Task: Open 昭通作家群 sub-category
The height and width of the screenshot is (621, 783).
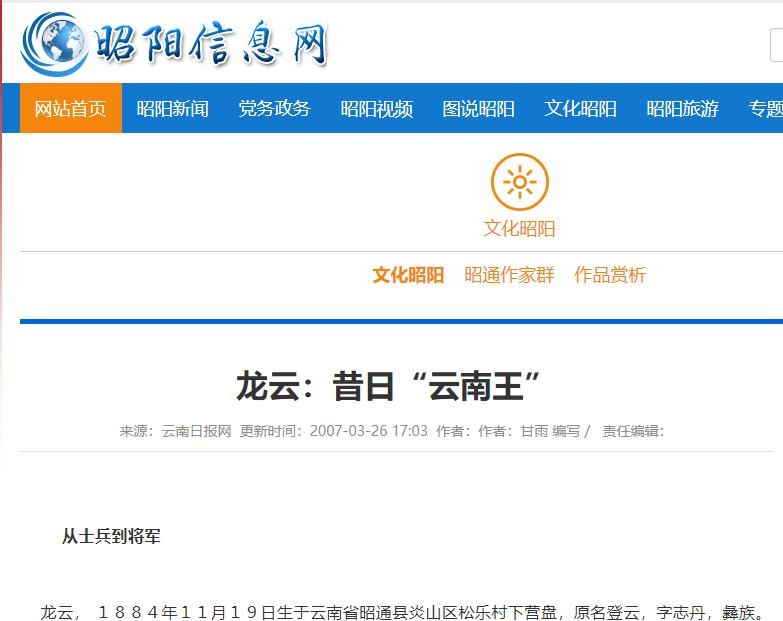Action: pyautogui.click(x=509, y=275)
